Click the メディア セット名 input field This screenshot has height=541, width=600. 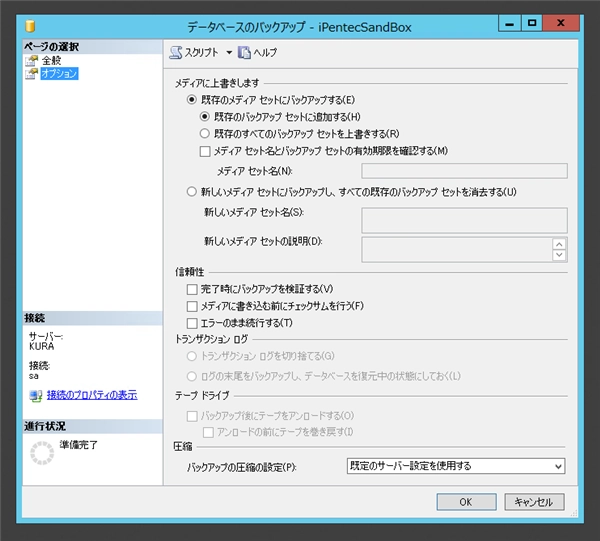(464, 171)
